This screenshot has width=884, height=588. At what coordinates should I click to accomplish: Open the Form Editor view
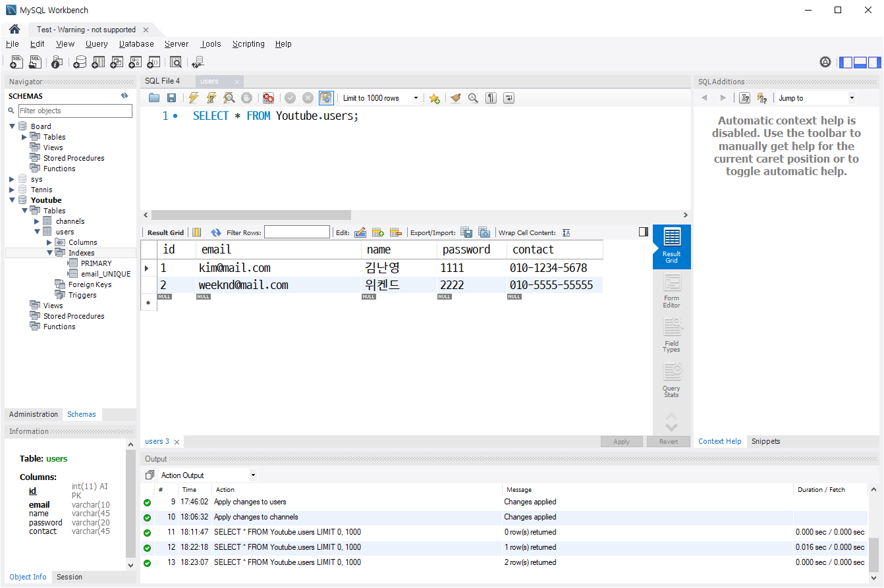(671, 291)
